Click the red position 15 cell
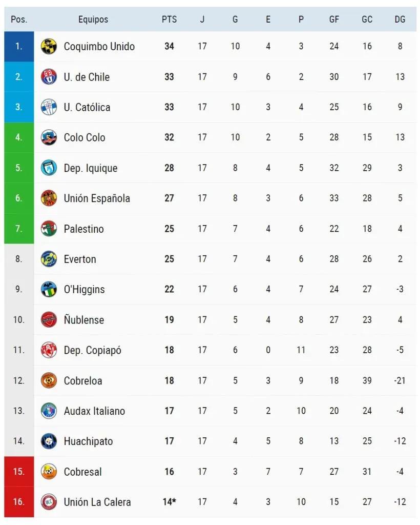The width and height of the screenshot is (420, 525). (19, 472)
